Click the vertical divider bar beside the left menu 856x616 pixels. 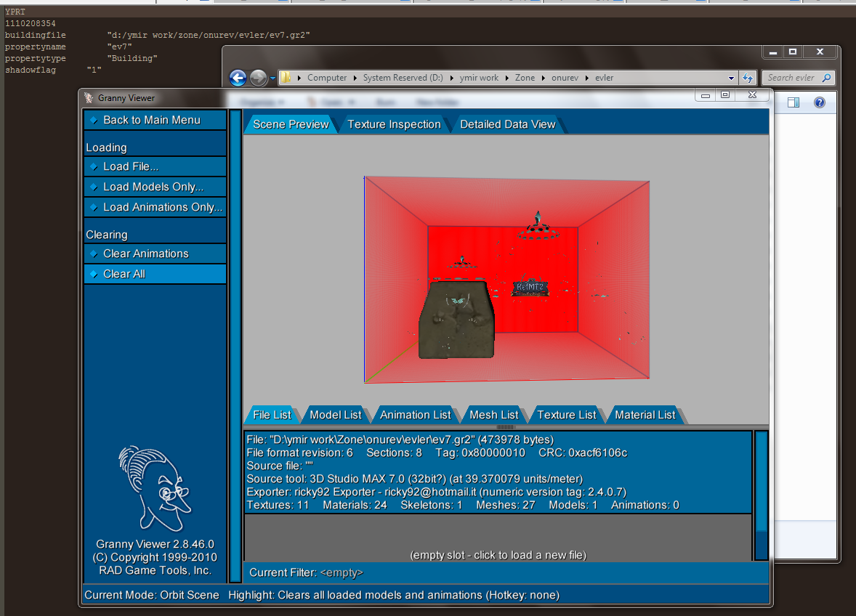tap(235, 345)
